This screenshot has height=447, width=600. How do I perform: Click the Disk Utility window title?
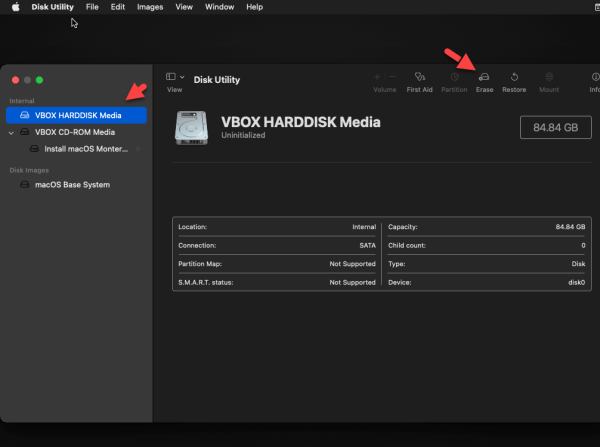pos(217,80)
